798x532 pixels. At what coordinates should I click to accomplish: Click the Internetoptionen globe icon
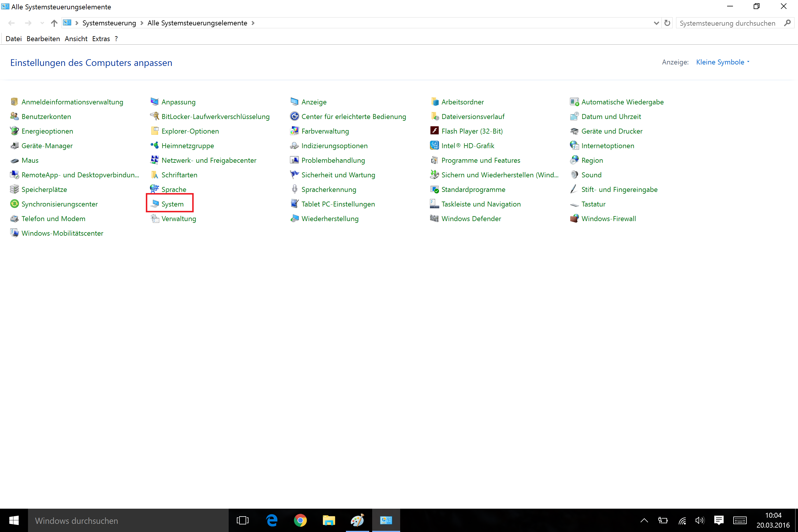[574, 146]
